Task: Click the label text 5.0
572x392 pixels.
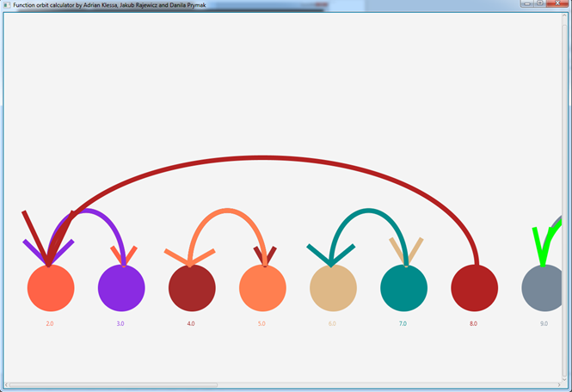Action: coord(261,323)
